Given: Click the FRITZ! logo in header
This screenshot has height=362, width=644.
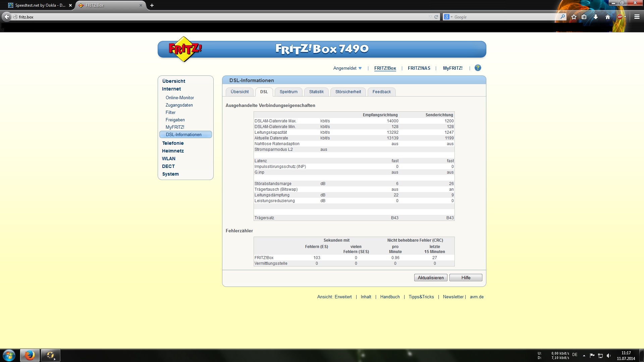Looking at the screenshot, I should [x=185, y=49].
